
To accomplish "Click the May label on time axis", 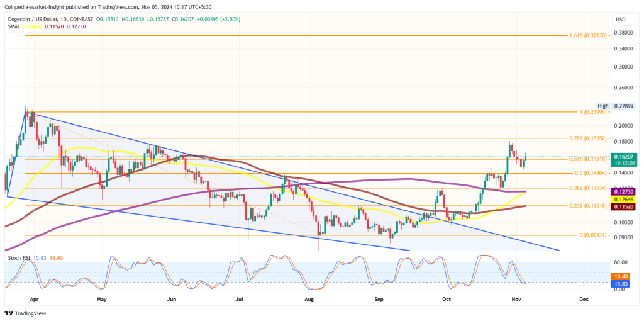I will (101, 299).
